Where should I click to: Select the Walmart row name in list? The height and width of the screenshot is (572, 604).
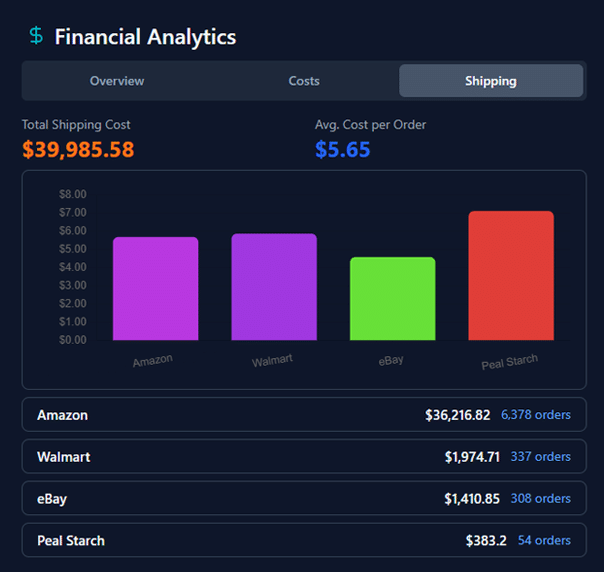tap(64, 457)
